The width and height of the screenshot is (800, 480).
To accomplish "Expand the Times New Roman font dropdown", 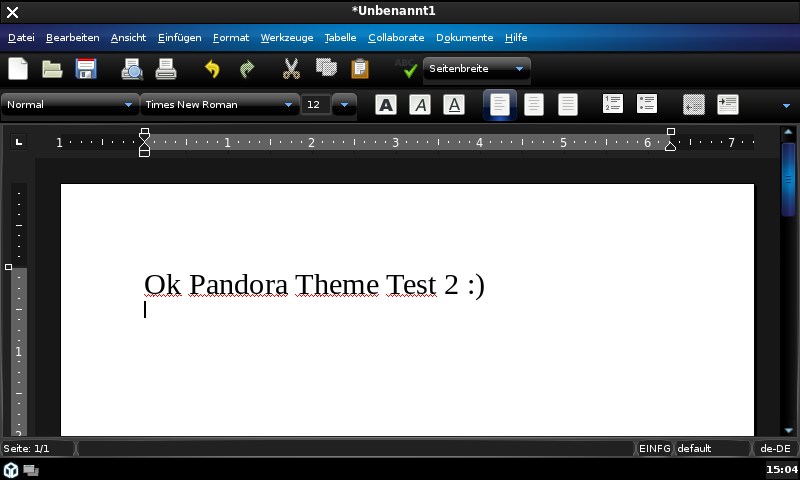I will (x=289, y=104).
